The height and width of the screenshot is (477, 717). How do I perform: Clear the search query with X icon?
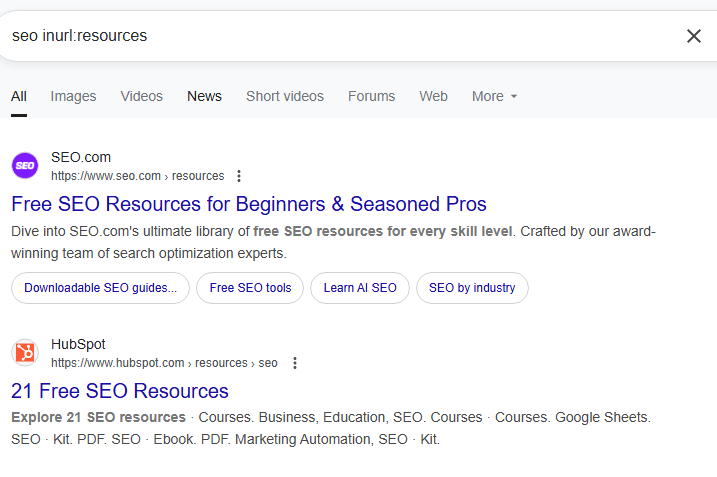[694, 36]
